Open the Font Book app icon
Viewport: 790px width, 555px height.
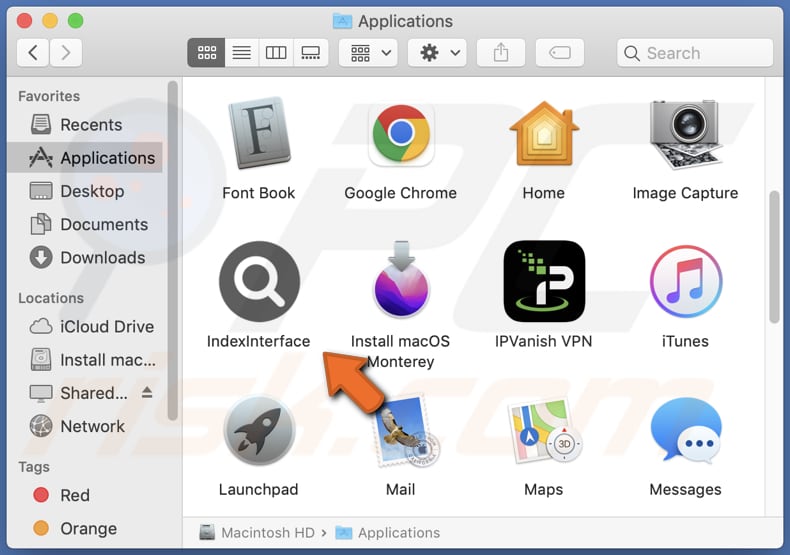[259, 133]
